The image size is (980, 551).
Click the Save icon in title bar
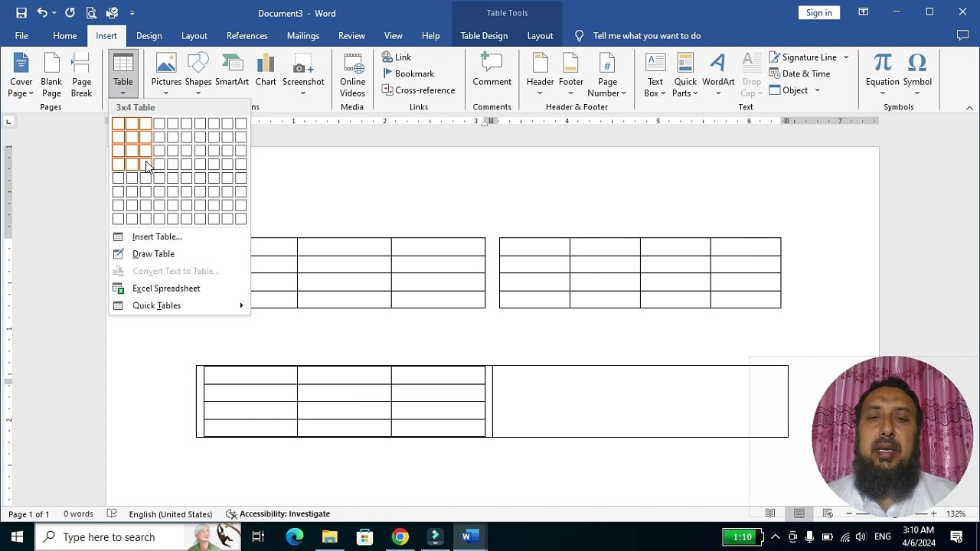[21, 13]
